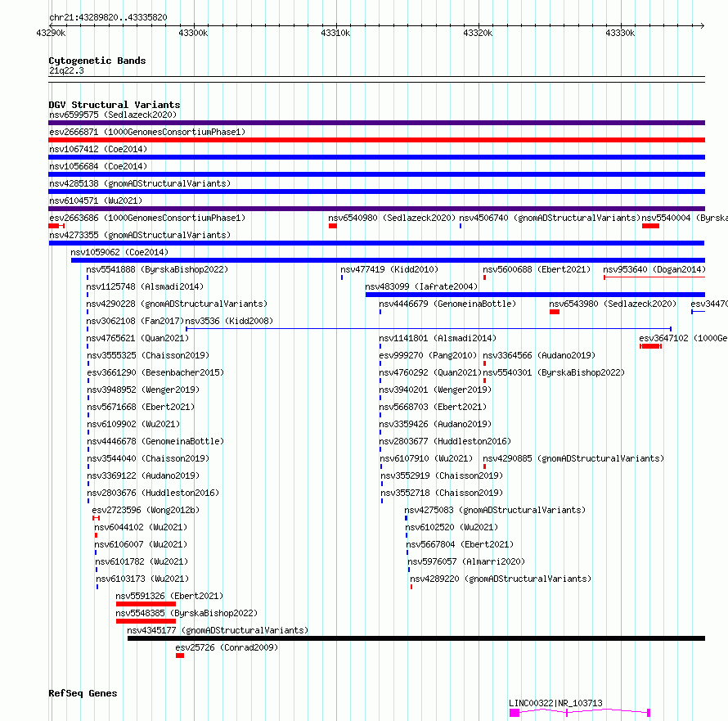Click nsv1141801 (Alsmadi2014) label
Screen dimensions: 728x721
[x=438, y=338]
